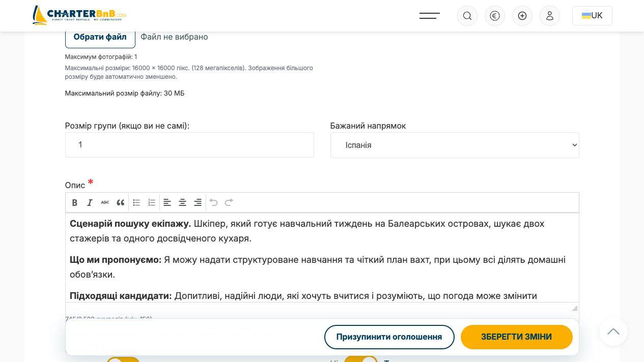Toggle italic formatting in editor
The height and width of the screenshot is (362, 644).
point(90,202)
